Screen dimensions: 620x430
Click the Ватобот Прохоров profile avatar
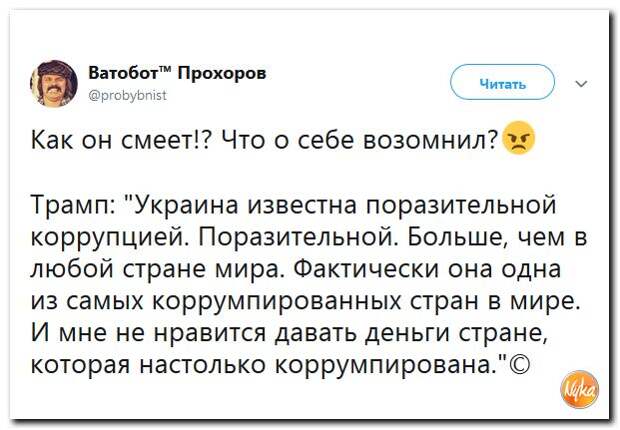[x=52, y=83]
